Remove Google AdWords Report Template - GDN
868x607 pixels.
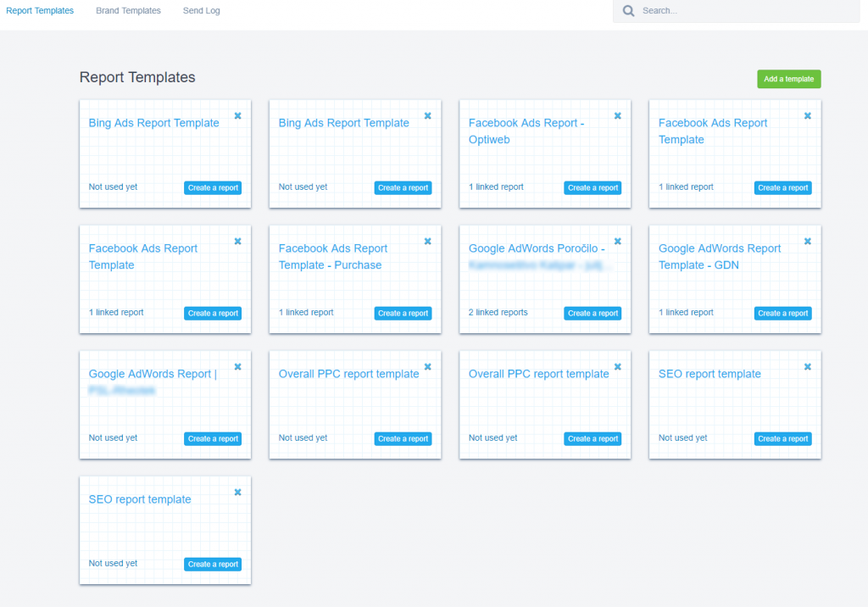(807, 242)
